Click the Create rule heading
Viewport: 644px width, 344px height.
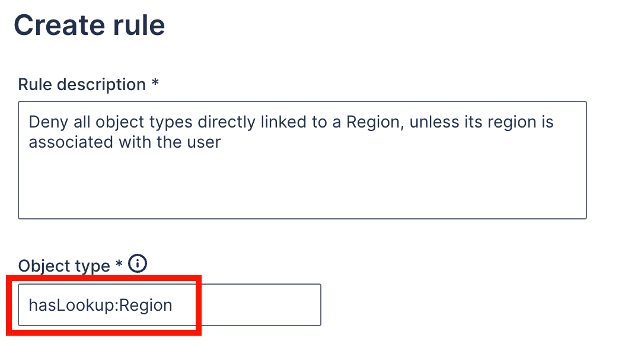click(x=90, y=25)
